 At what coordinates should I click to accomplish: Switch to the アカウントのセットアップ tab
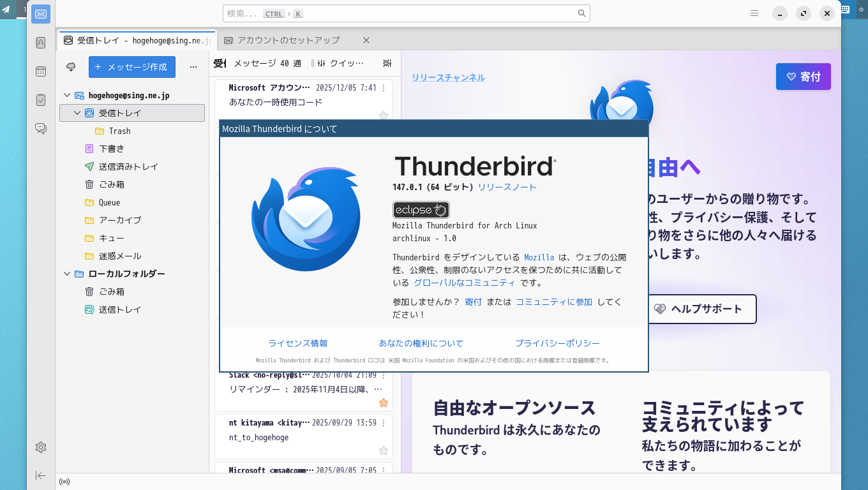[288, 40]
